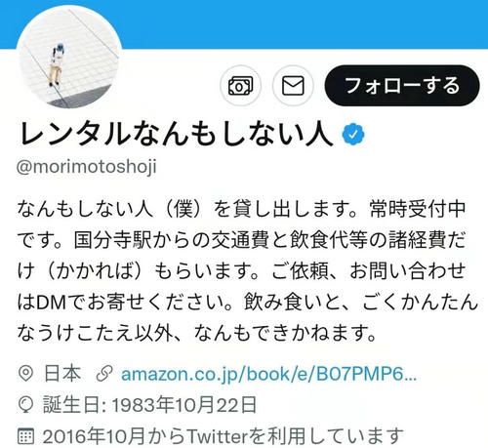Open the amazon.co.jp book link
Screen dimensions: 488x448
268,374
